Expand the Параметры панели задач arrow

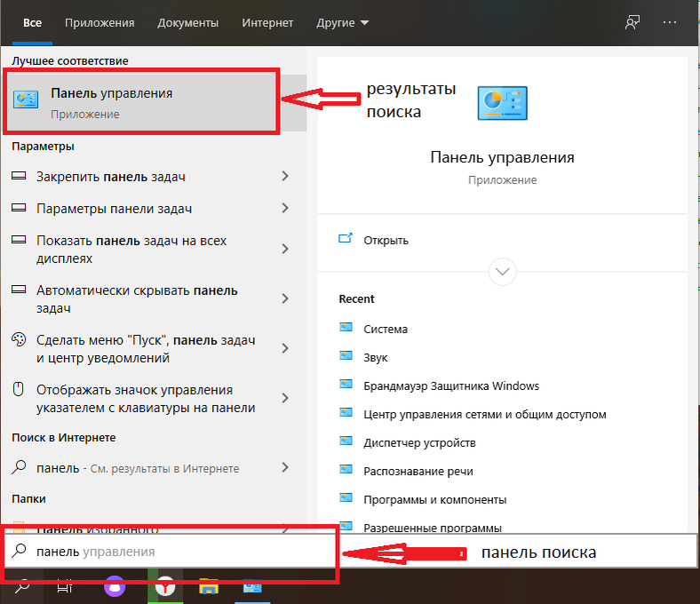285,208
